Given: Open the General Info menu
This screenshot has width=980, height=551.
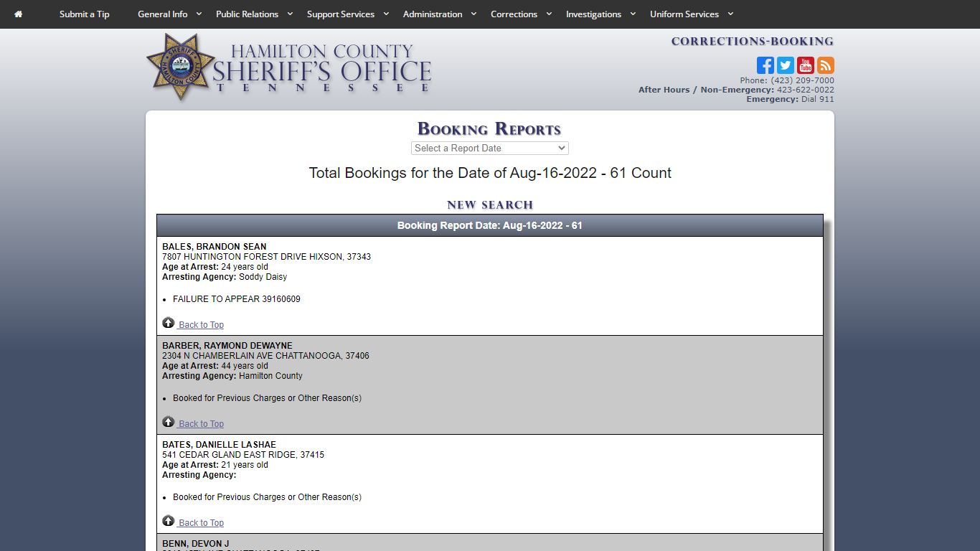Looking at the screenshot, I should click(163, 14).
